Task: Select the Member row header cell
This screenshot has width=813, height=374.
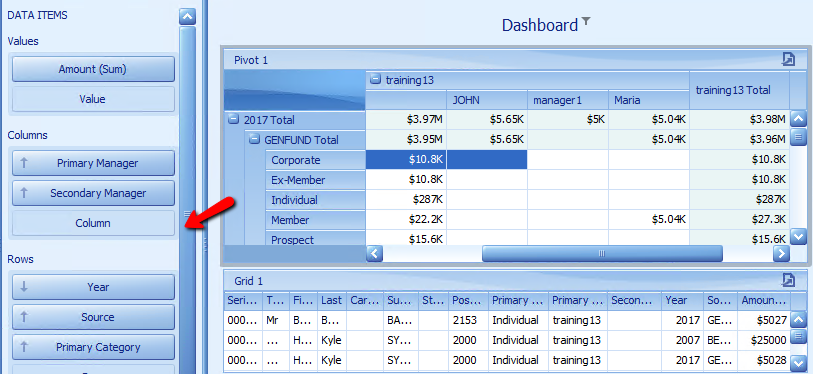Action: (x=315, y=220)
